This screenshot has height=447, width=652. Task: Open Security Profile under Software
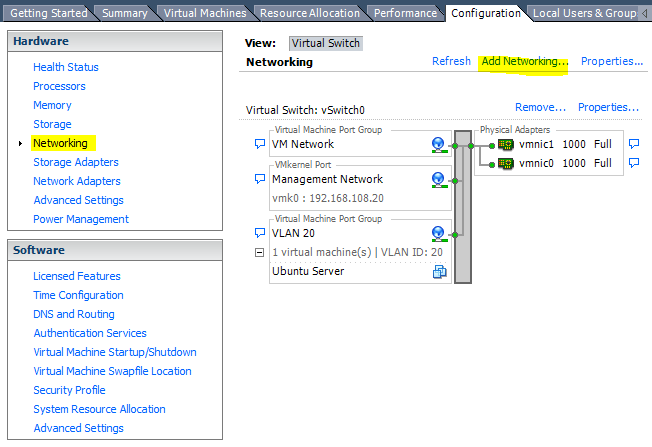pos(69,390)
